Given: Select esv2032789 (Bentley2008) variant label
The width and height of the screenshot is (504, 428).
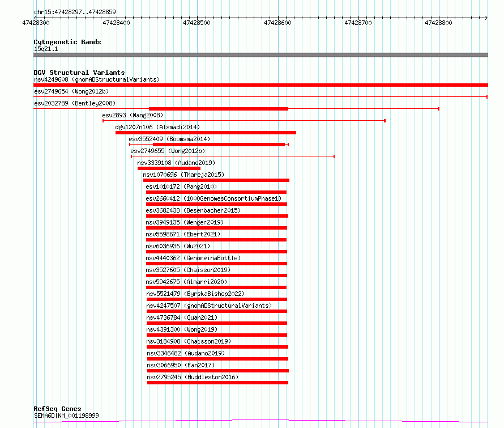Looking at the screenshot, I should pos(75,103).
